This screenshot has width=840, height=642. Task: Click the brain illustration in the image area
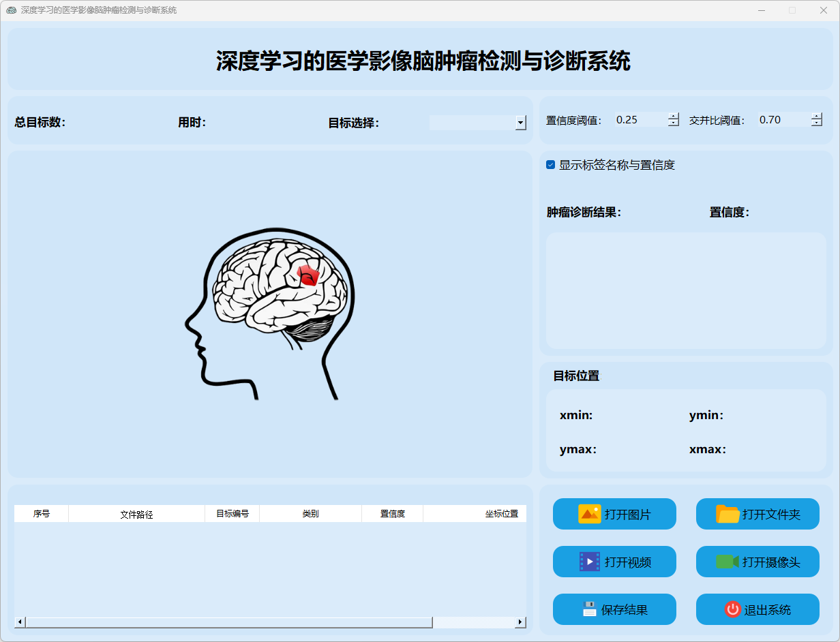click(x=270, y=314)
